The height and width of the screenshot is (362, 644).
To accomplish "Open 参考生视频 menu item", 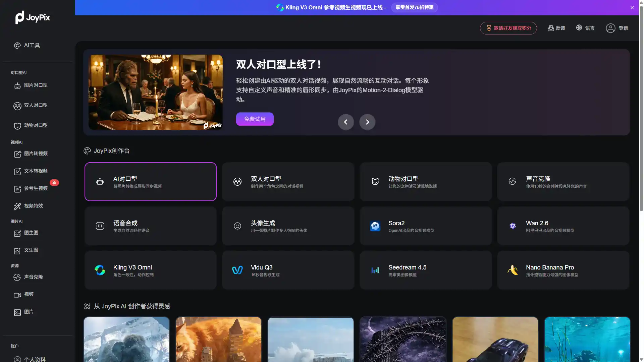I will click(35, 188).
